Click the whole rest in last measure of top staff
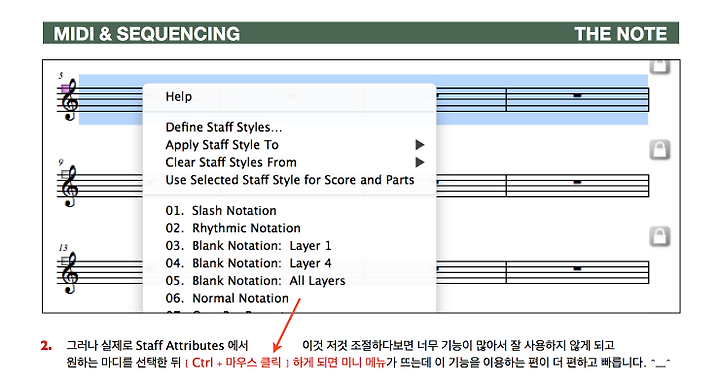720x383 pixels. point(577,96)
